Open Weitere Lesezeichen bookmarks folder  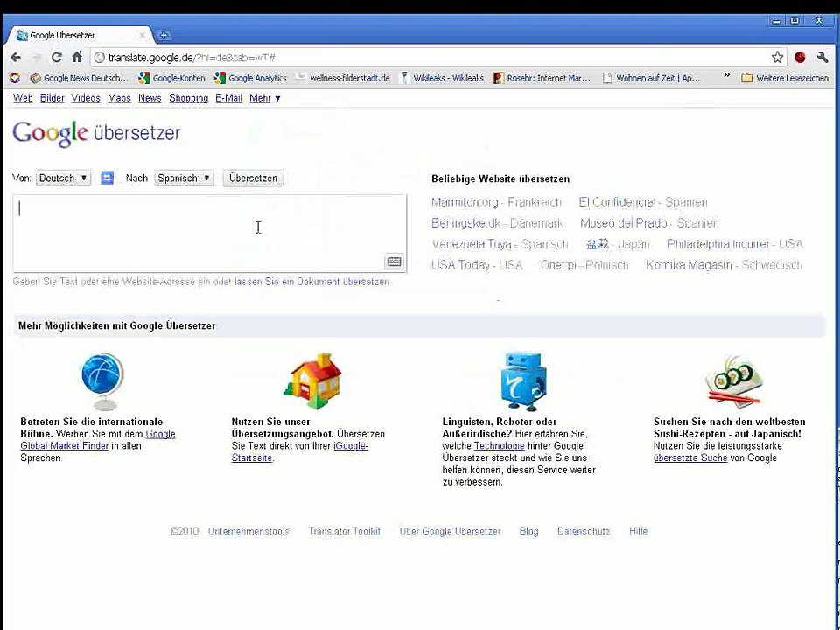tap(785, 78)
